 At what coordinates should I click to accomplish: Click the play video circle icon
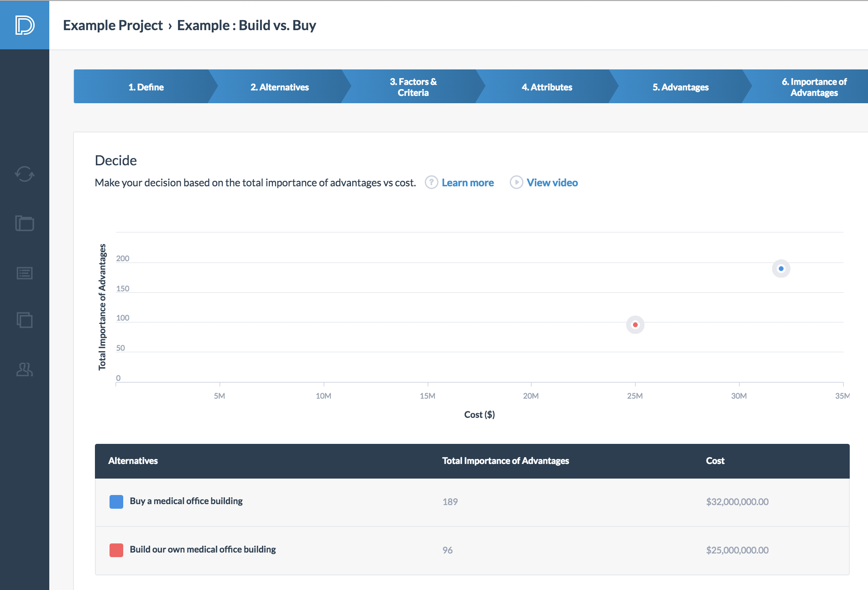click(x=516, y=182)
